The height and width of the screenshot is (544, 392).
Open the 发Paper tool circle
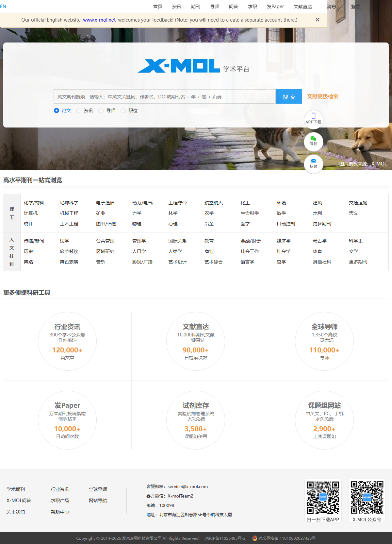pos(67,420)
